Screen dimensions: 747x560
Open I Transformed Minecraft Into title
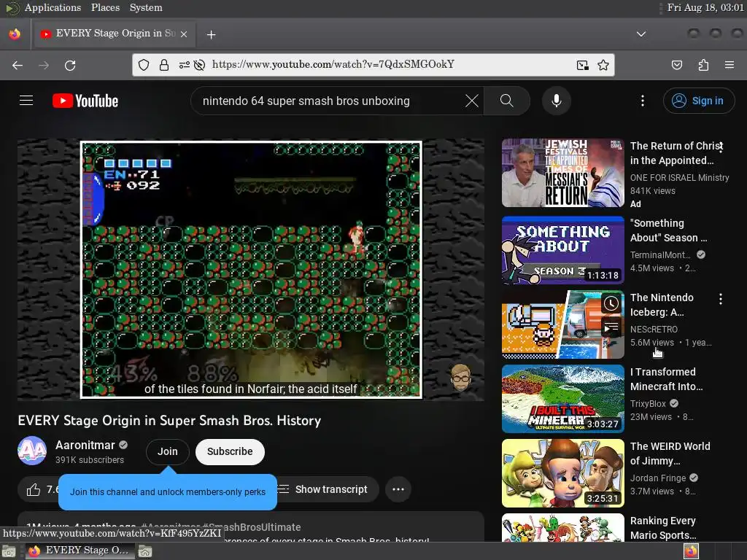pyautogui.click(x=667, y=379)
